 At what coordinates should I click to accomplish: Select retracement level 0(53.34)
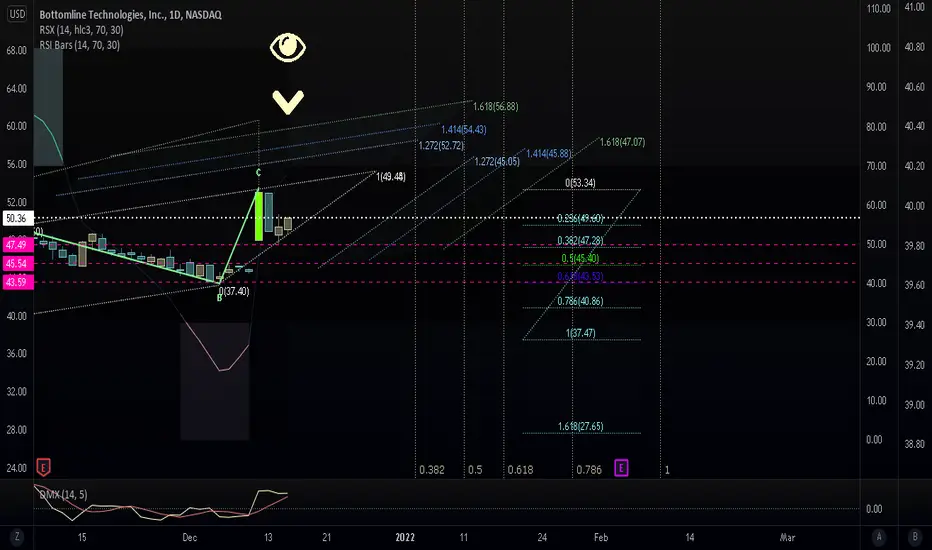(580, 183)
